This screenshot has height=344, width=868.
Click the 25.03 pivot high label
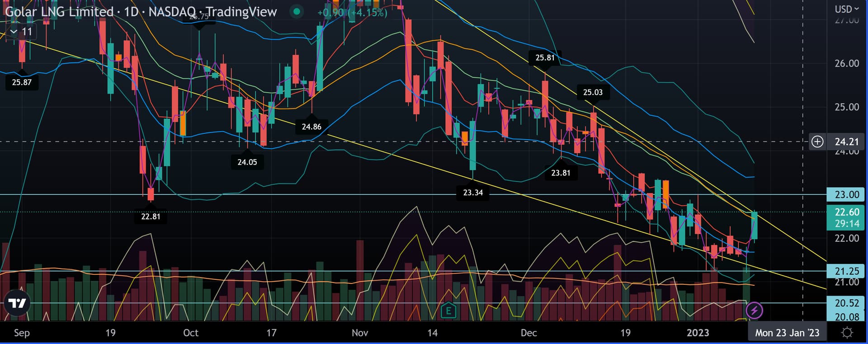[x=593, y=92]
